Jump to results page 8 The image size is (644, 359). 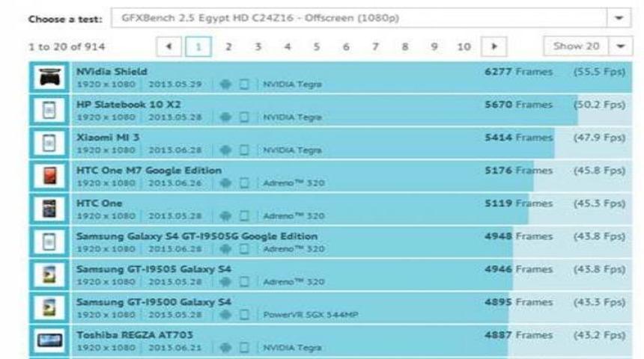[x=405, y=47]
